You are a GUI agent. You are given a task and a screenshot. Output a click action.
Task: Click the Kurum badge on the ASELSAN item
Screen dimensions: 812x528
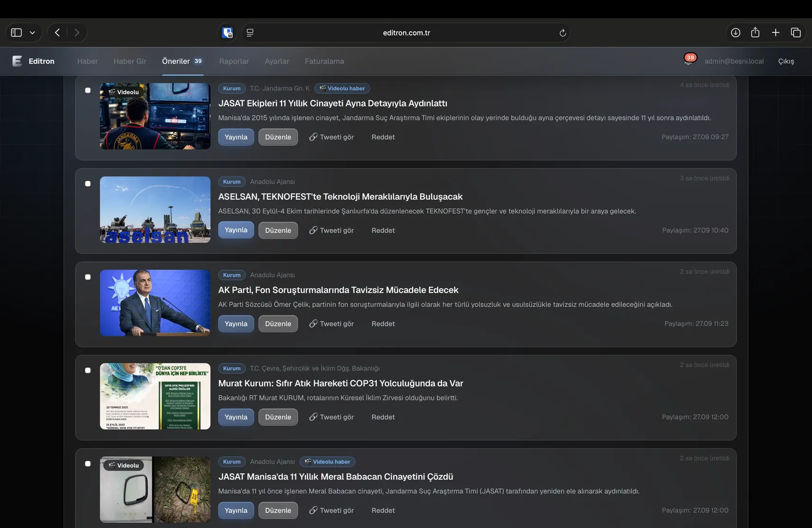[x=232, y=182]
